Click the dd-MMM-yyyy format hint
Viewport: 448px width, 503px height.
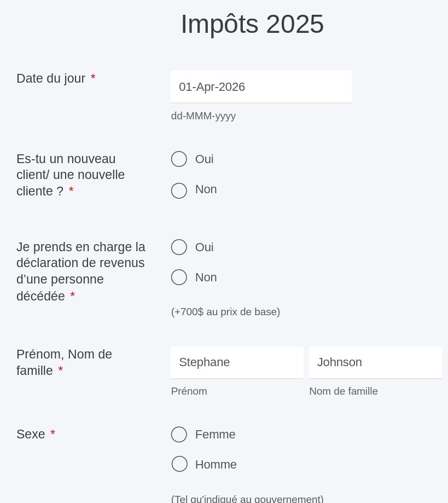[x=203, y=116]
